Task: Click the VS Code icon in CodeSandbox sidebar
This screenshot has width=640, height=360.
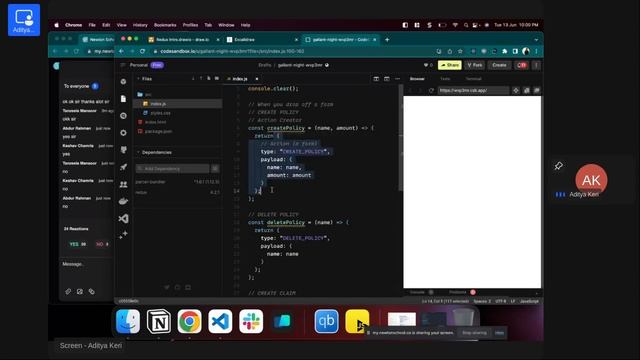Action: pyautogui.click(x=124, y=219)
